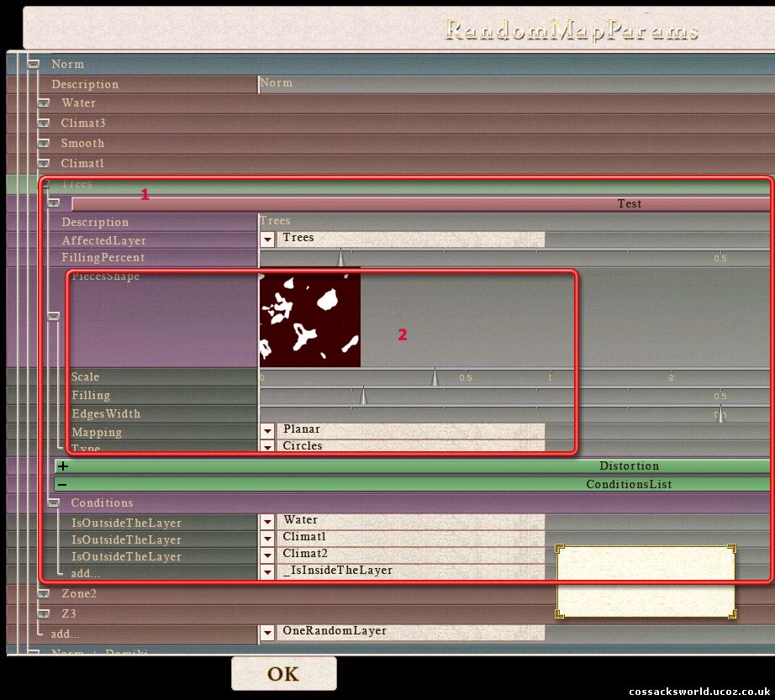Select the Zone2 label in the tree
775x700 pixels.
tap(79, 593)
